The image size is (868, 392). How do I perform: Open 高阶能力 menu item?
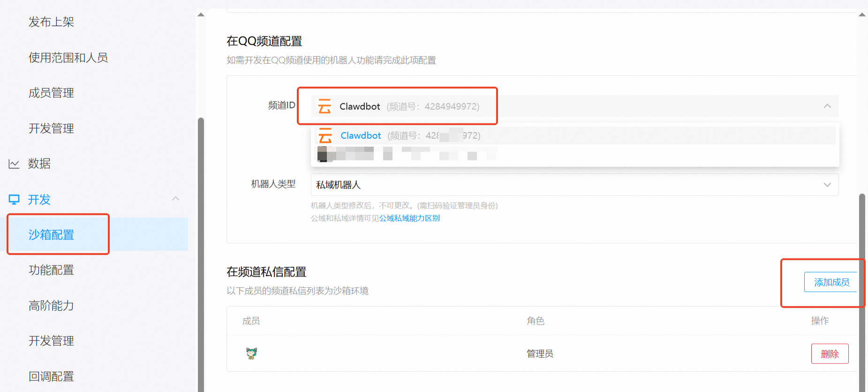click(51, 306)
